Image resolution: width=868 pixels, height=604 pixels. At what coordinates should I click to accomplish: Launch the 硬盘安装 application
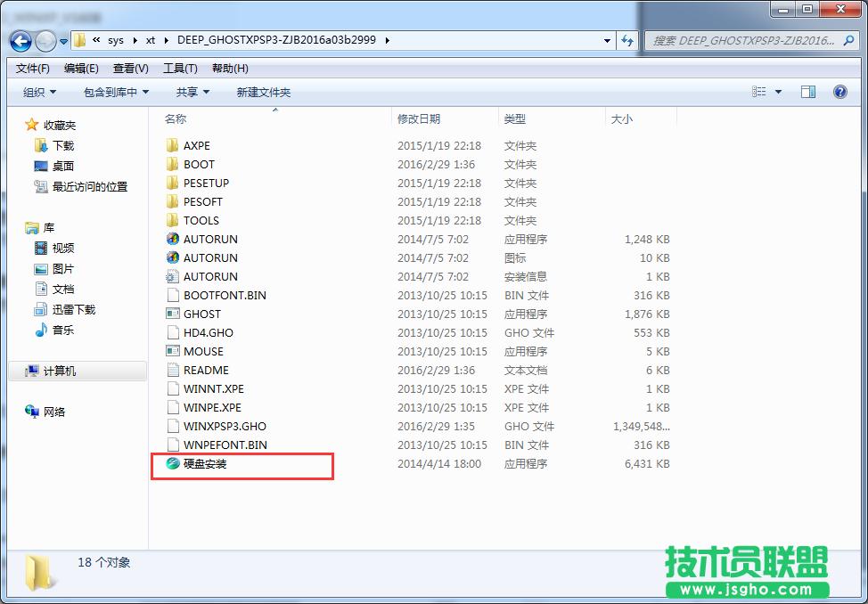point(205,463)
